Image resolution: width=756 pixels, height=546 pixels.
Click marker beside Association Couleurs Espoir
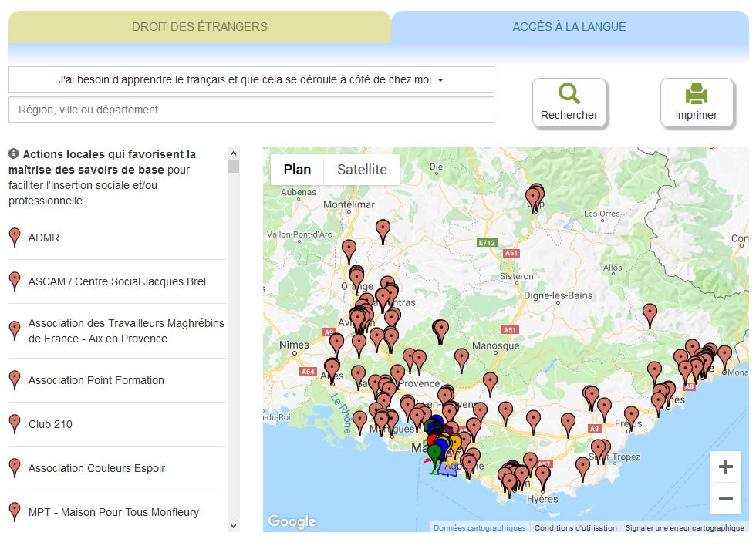(x=15, y=467)
